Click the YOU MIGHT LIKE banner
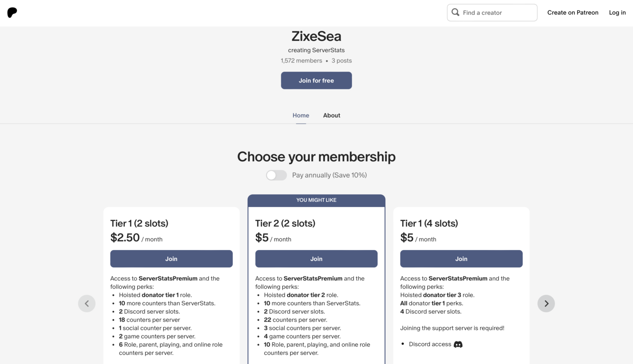 point(316,200)
